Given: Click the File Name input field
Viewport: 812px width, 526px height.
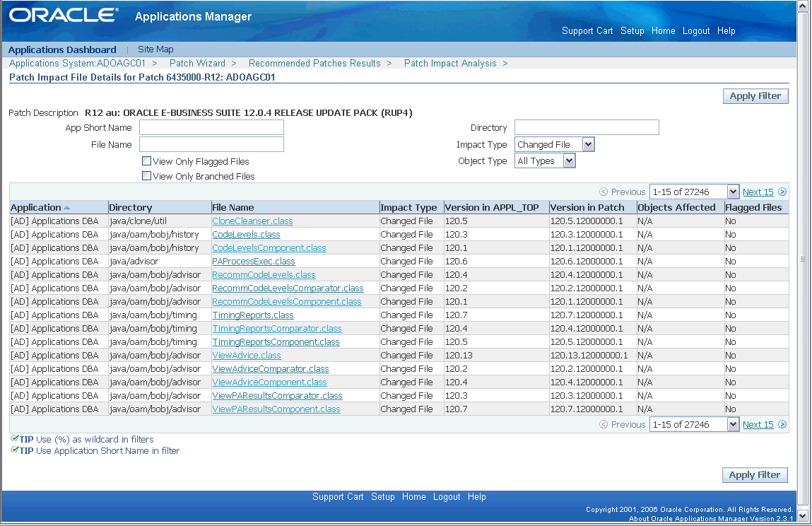Looking at the screenshot, I should click(x=212, y=145).
